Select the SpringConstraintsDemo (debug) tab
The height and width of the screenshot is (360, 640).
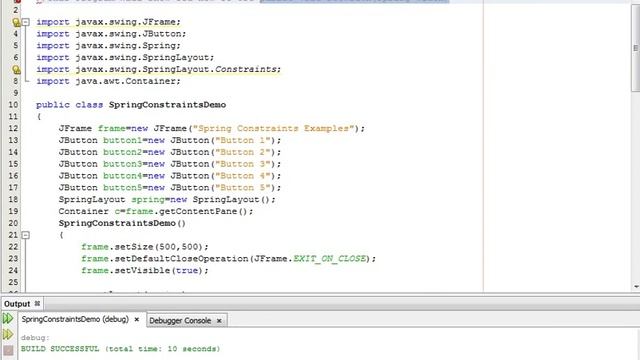[75, 319]
